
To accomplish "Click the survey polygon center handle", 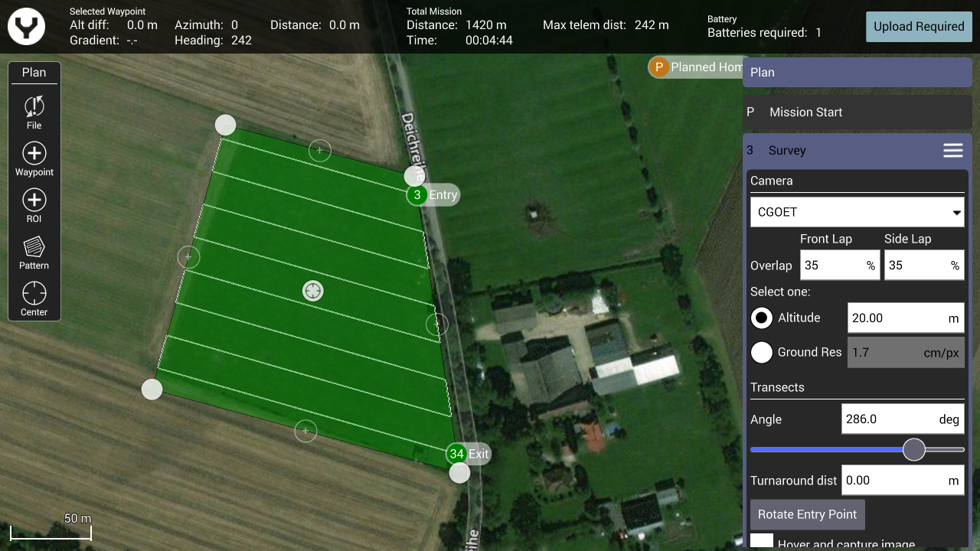I will click(x=313, y=291).
